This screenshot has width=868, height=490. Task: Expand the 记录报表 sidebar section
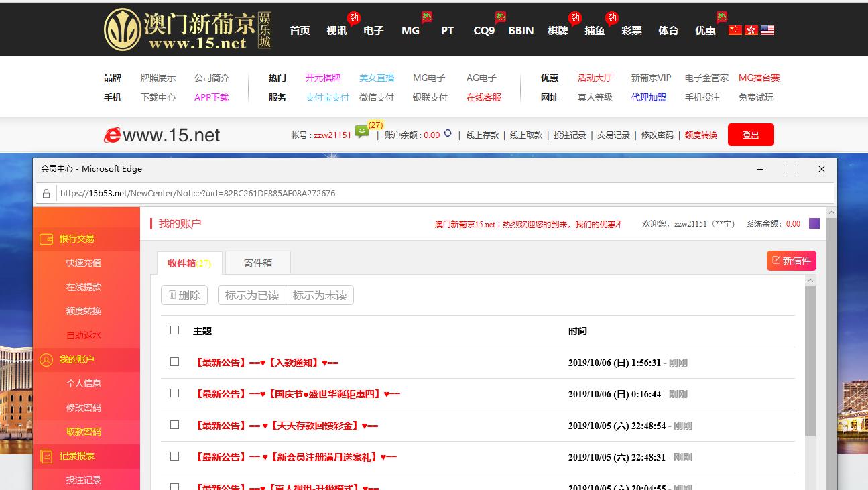pyautogui.click(x=86, y=456)
